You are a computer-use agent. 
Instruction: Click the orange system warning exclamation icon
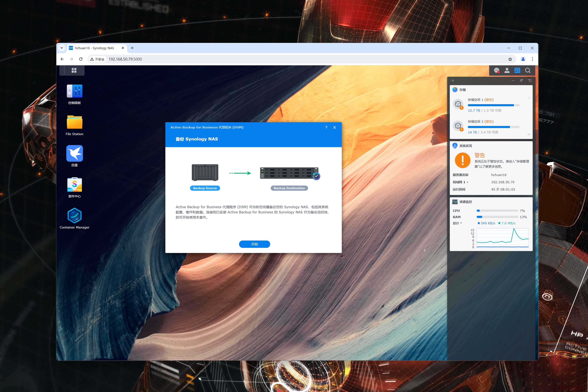tap(463, 160)
